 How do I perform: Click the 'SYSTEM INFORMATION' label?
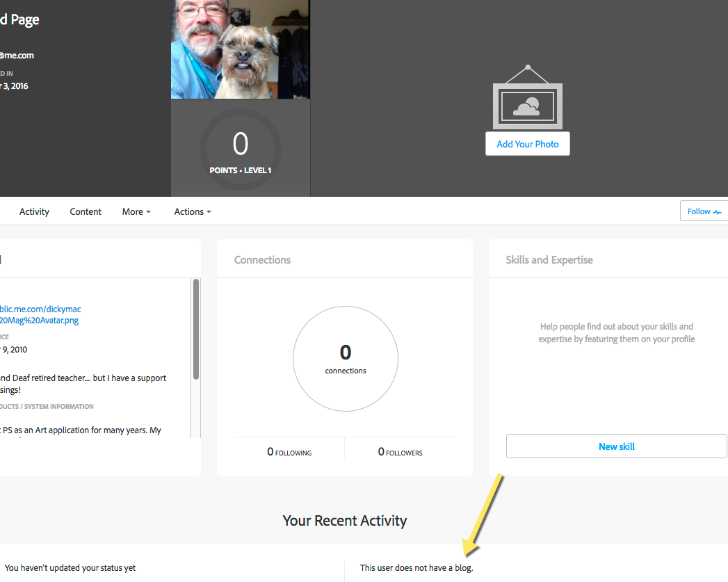click(x=59, y=407)
